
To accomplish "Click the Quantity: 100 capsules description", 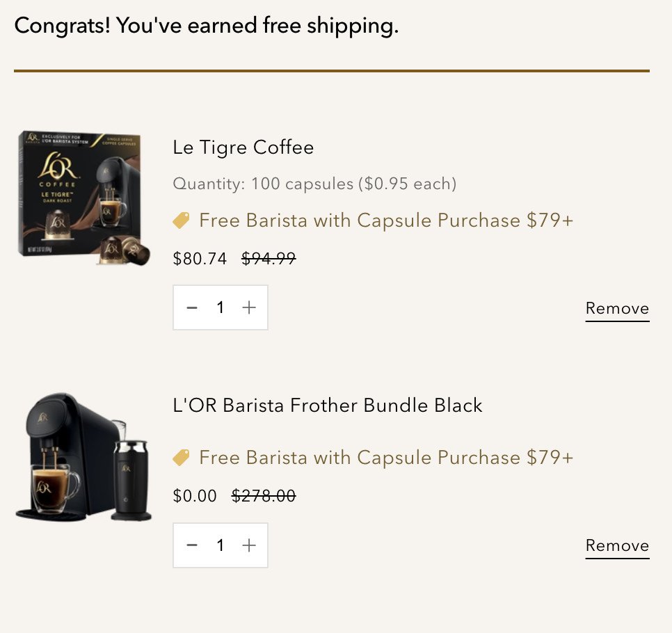I will coord(314,184).
